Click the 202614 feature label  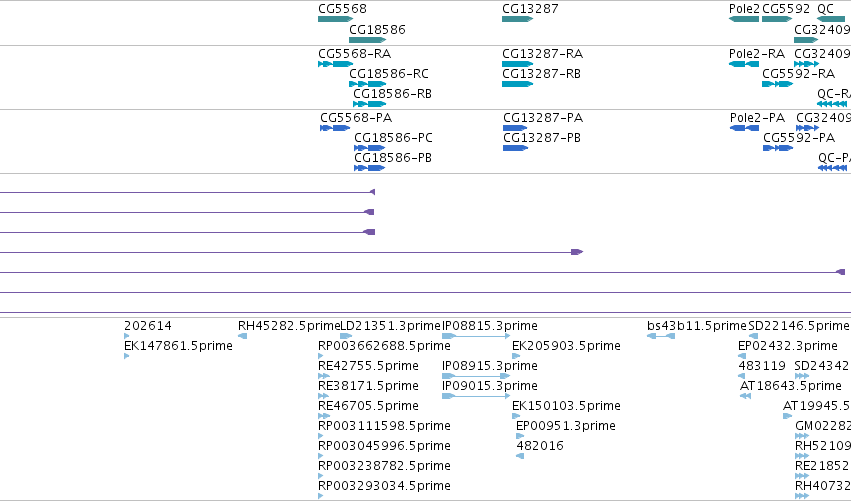148,326
